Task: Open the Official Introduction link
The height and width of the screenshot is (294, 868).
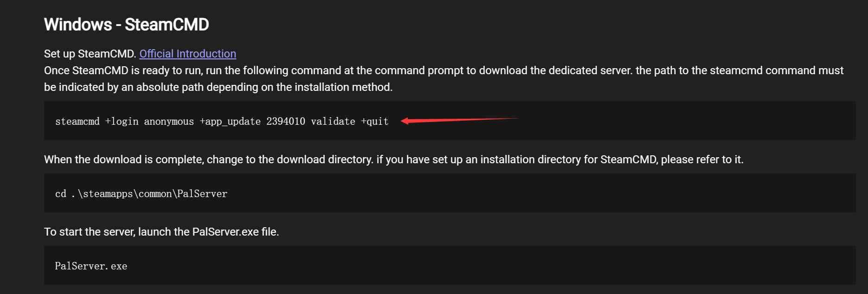Action: (188, 54)
